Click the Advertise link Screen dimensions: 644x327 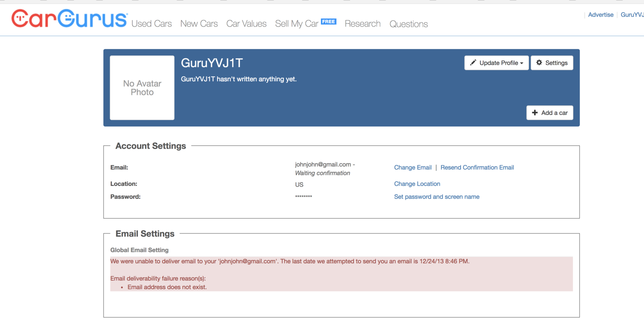(x=601, y=15)
